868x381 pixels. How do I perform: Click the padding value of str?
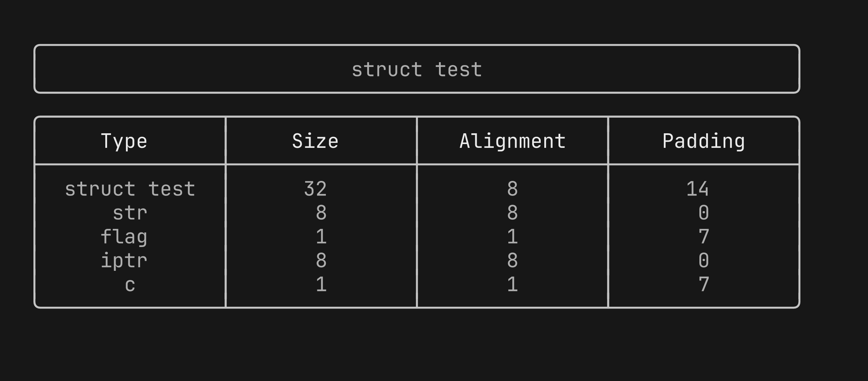point(704,213)
